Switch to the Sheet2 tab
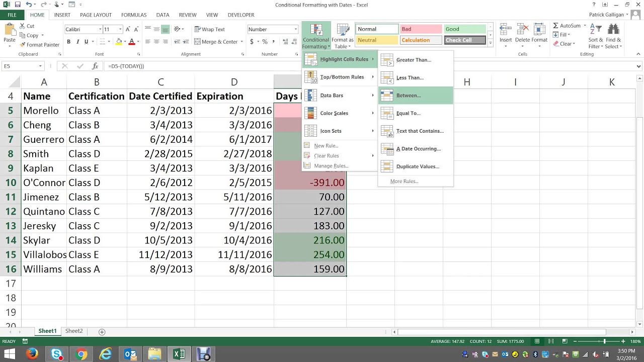 click(x=74, y=331)
